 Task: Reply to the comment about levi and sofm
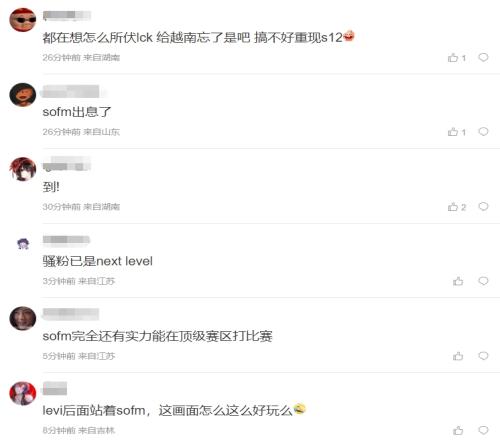[x=483, y=430]
